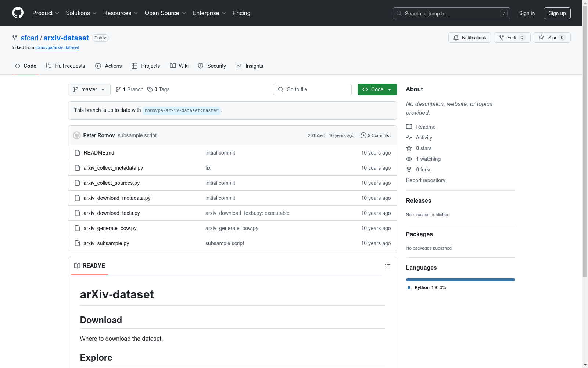Open the Releases heading link
The width and height of the screenshot is (588, 368).
click(419, 201)
